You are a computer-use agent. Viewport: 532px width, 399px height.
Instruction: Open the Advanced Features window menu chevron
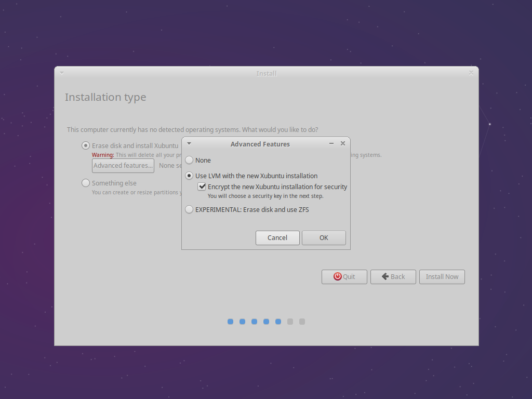pos(189,143)
